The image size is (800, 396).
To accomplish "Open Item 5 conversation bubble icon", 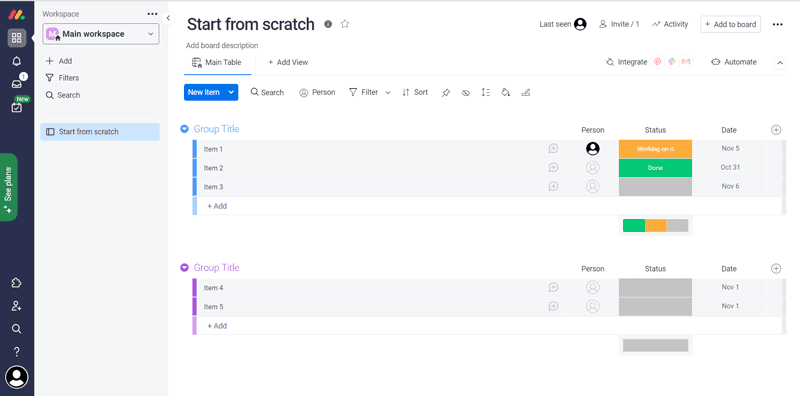I will [553, 306].
